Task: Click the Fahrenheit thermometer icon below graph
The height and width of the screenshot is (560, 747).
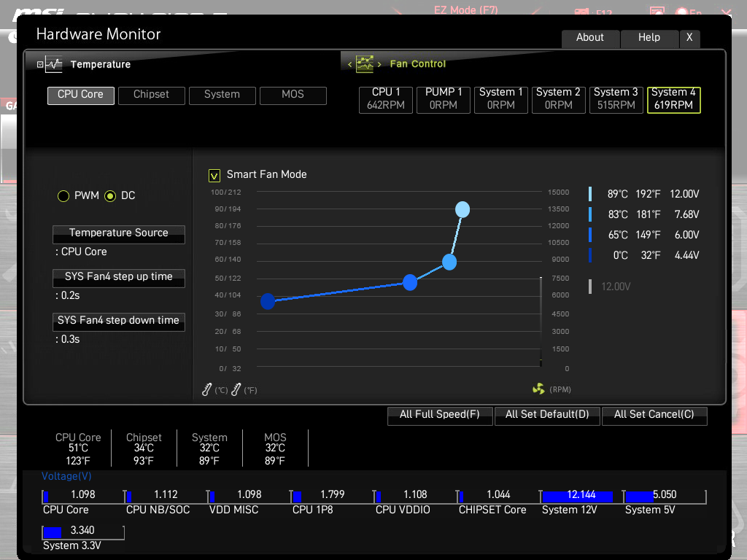Action: coord(236,389)
